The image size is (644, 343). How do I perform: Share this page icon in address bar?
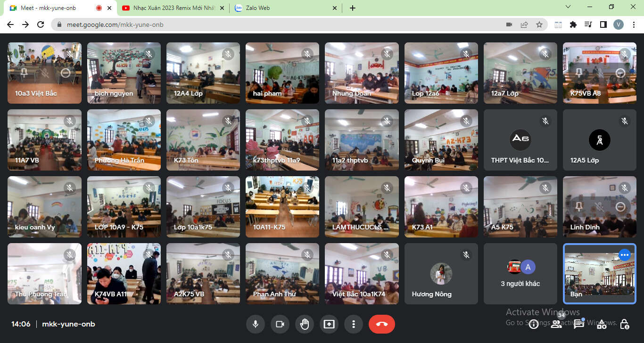(524, 24)
